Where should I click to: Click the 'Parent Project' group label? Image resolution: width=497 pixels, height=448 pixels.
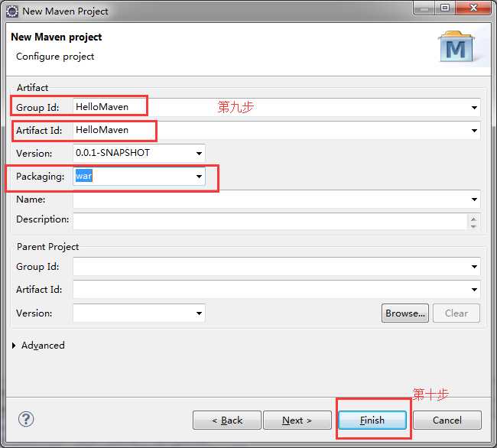point(47,246)
